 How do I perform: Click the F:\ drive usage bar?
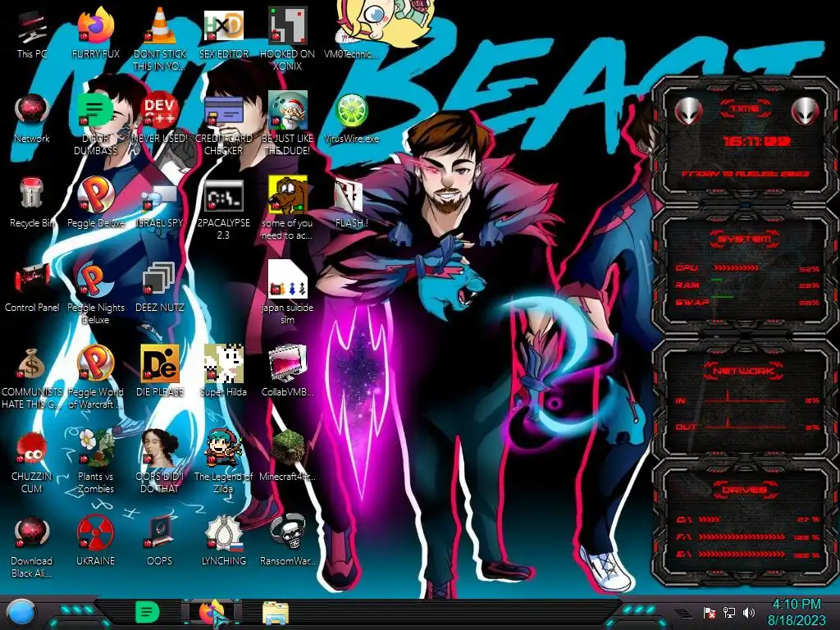(742, 536)
